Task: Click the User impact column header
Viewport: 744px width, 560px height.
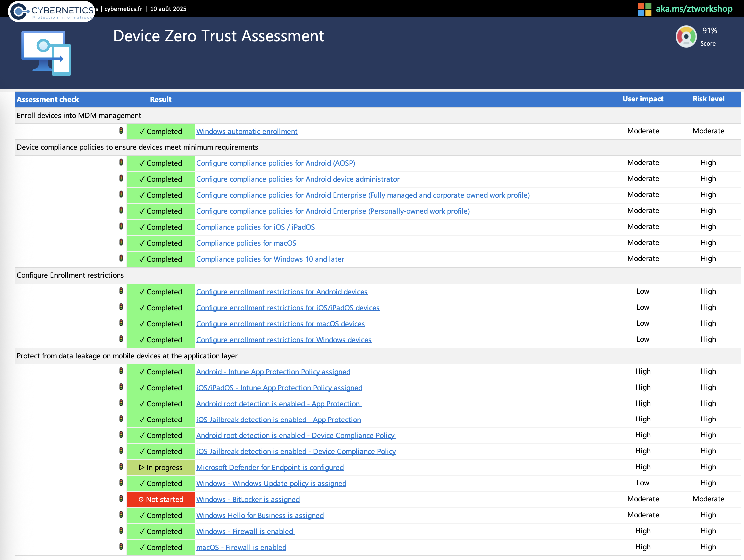Action: (643, 99)
